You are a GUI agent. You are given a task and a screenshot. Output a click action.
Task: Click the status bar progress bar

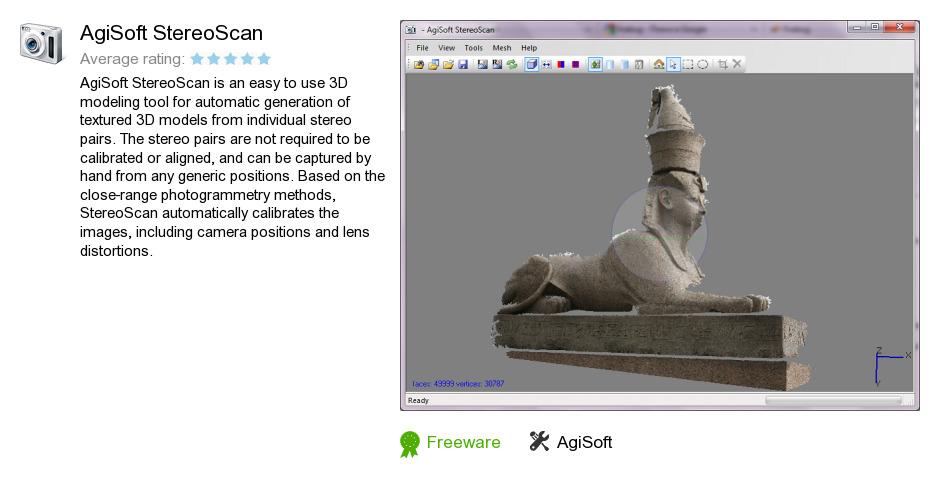(833, 400)
